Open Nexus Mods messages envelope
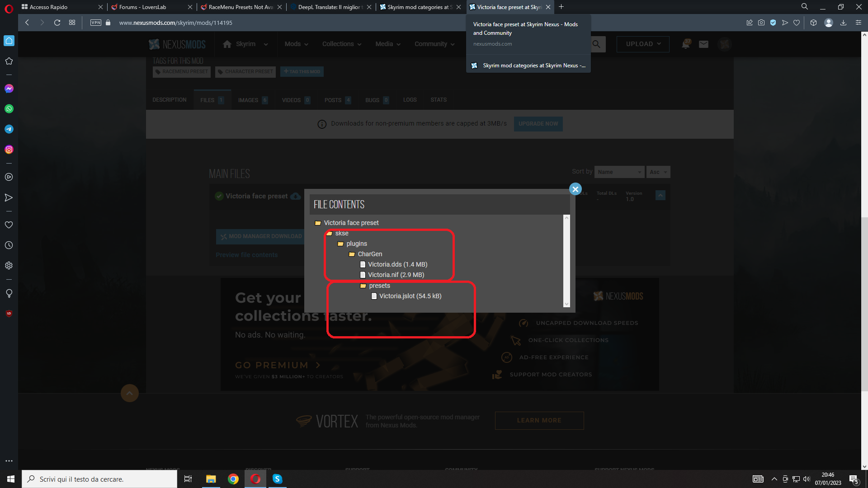 [x=703, y=44]
